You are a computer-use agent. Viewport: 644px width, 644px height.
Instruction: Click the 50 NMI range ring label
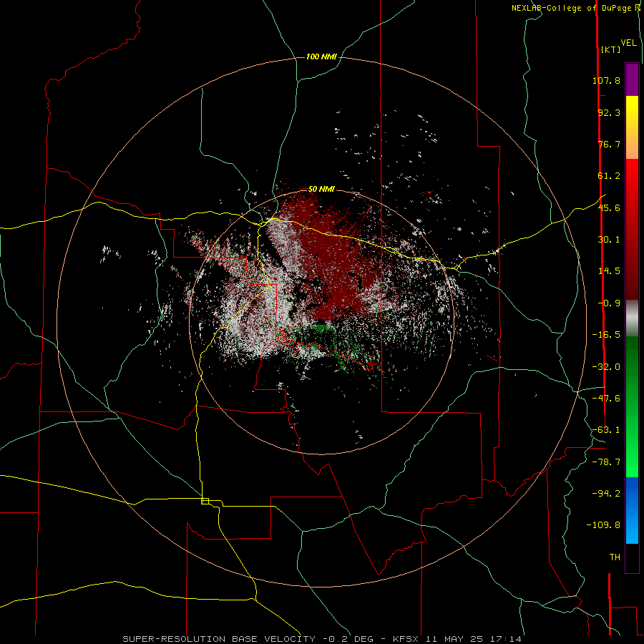point(321,189)
